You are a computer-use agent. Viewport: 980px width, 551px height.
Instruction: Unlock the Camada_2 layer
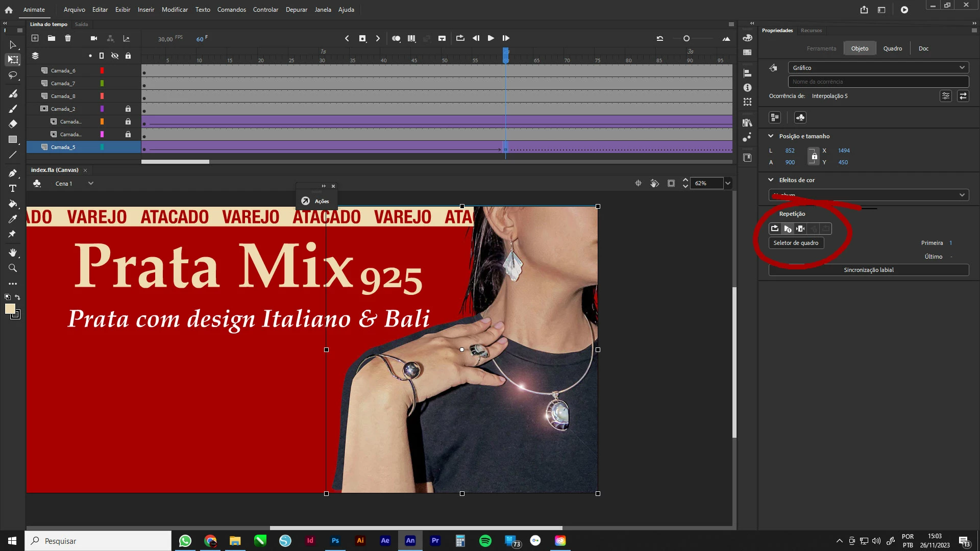pyautogui.click(x=128, y=109)
